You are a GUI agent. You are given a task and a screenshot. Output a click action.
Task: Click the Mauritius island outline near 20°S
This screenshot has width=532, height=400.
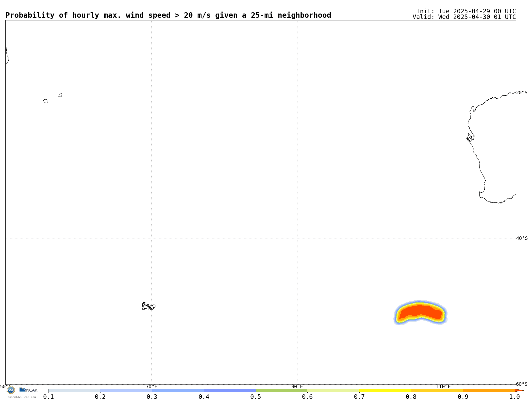[60, 95]
